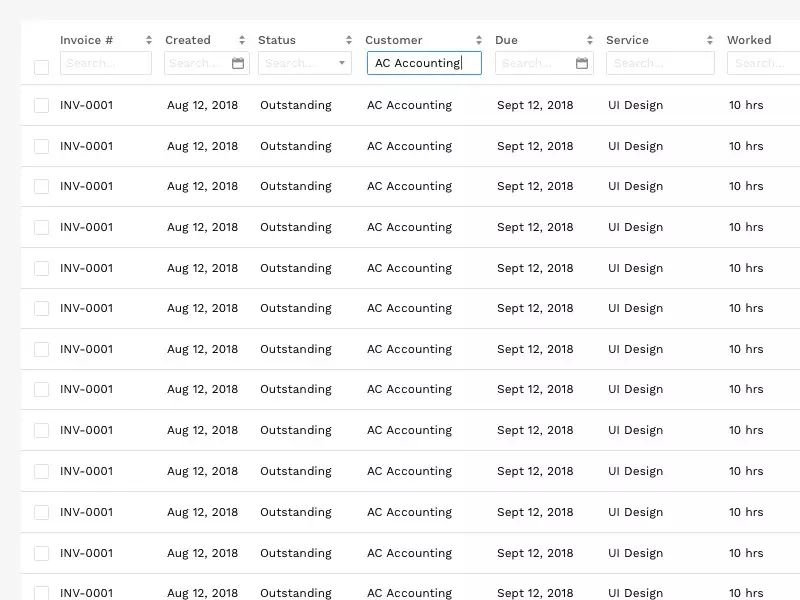This screenshot has width=800, height=600.
Task: Click the sort arrows beside Invoice #
Action: [149, 40]
